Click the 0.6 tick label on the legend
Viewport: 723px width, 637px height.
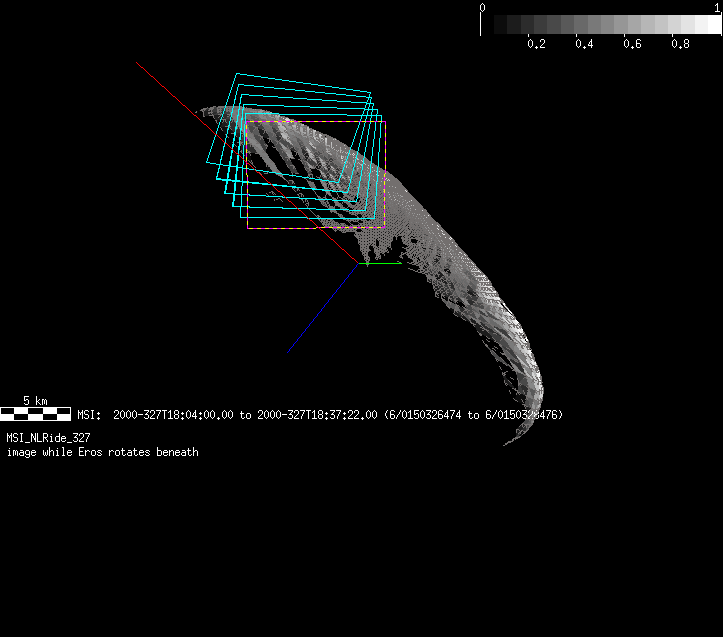tap(632, 44)
